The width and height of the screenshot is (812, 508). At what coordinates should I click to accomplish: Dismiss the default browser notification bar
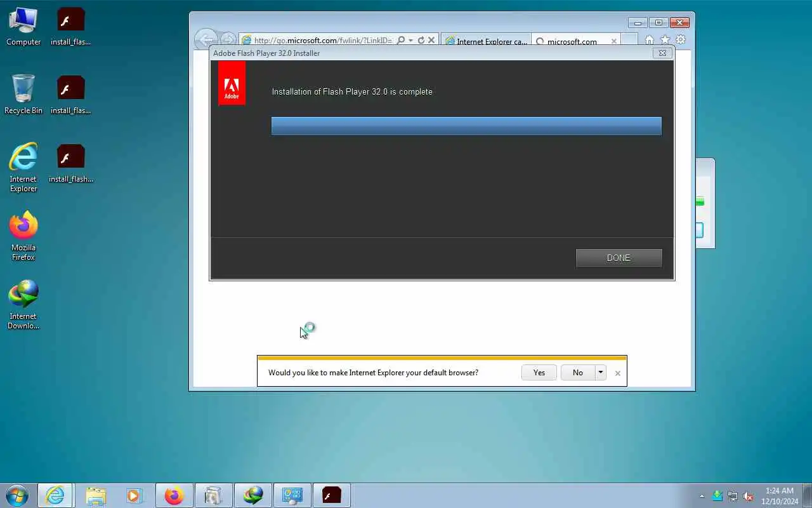click(617, 373)
